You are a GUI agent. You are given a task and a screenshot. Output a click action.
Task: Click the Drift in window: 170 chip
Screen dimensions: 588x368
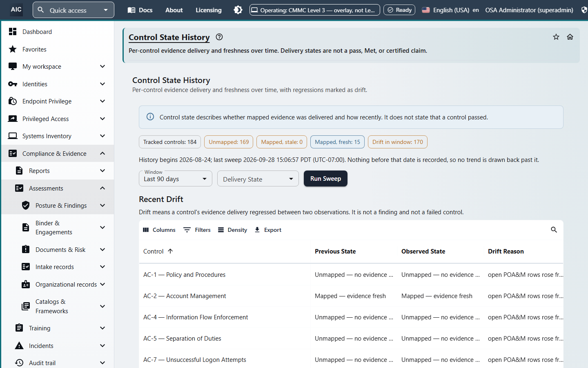coord(398,142)
